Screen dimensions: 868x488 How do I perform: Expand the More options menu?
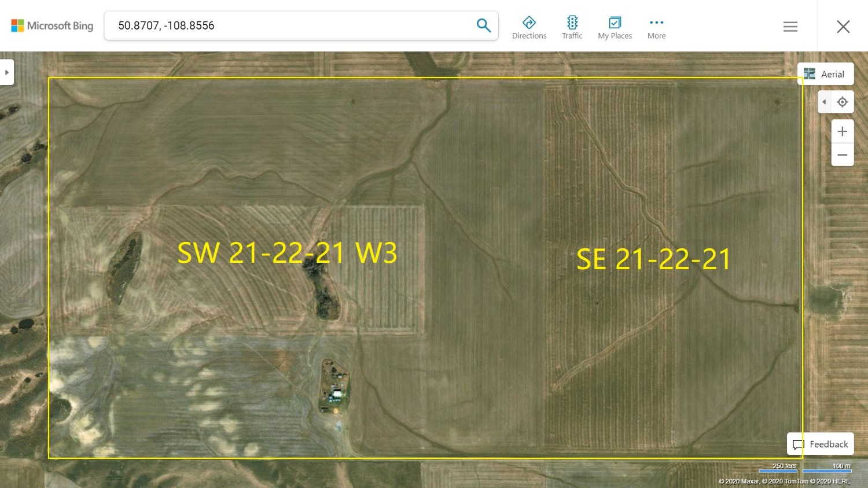coord(656,28)
